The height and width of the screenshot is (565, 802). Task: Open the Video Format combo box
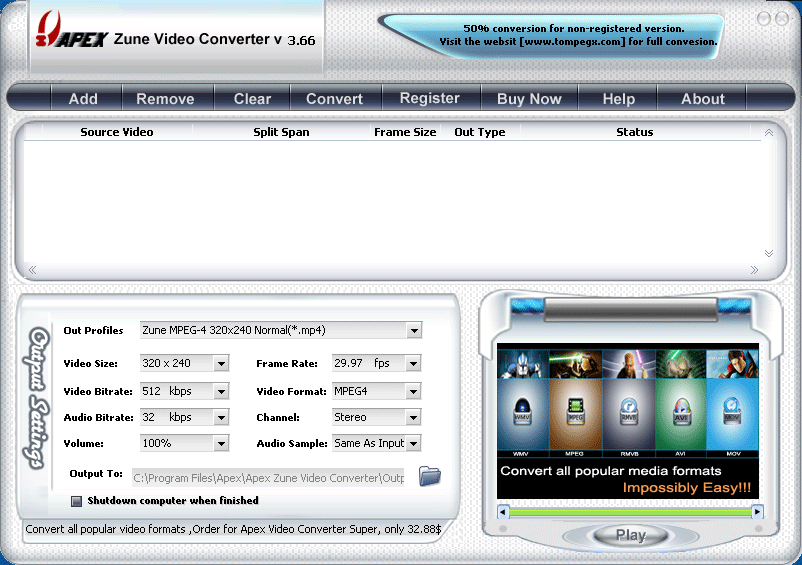point(413,391)
